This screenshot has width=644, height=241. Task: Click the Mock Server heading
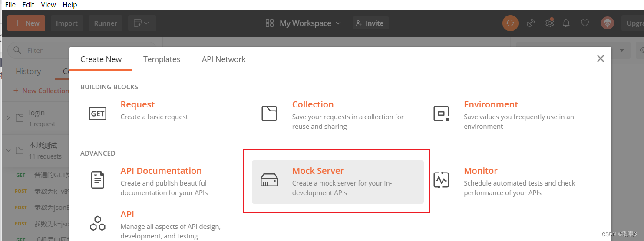pos(318,171)
